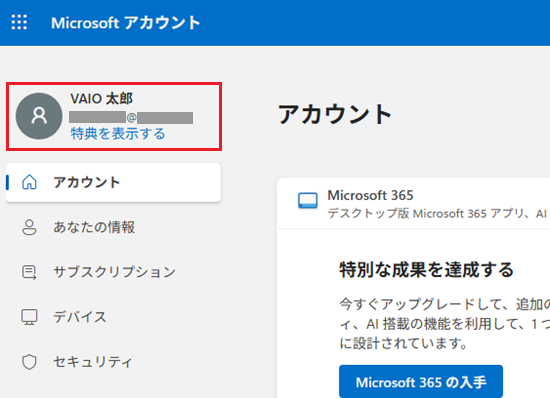Select the アカウント sidebar item

pyautogui.click(x=113, y=182)
